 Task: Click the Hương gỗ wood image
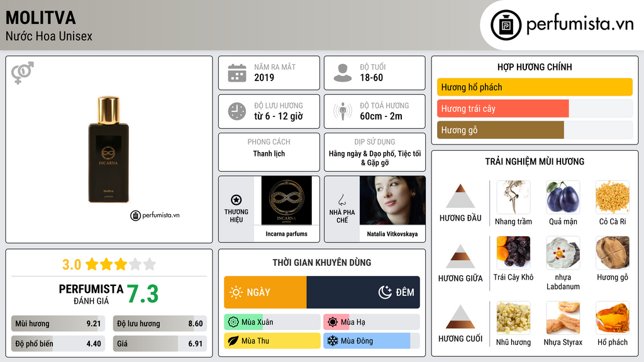pyautogui.click(x=613, y=253)
